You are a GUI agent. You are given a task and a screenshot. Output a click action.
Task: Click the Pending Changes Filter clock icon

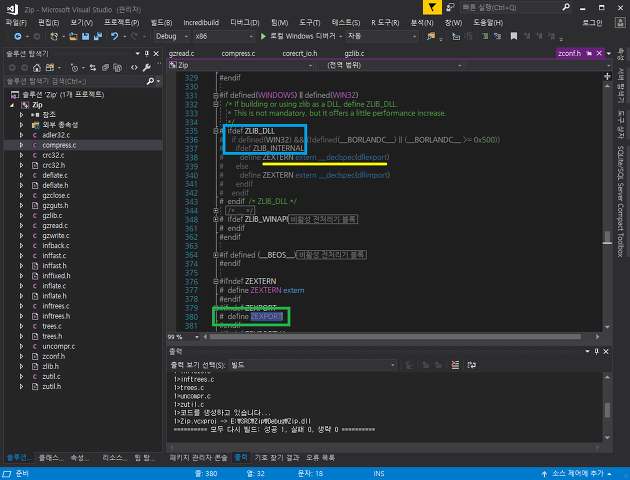click(74, 67)
